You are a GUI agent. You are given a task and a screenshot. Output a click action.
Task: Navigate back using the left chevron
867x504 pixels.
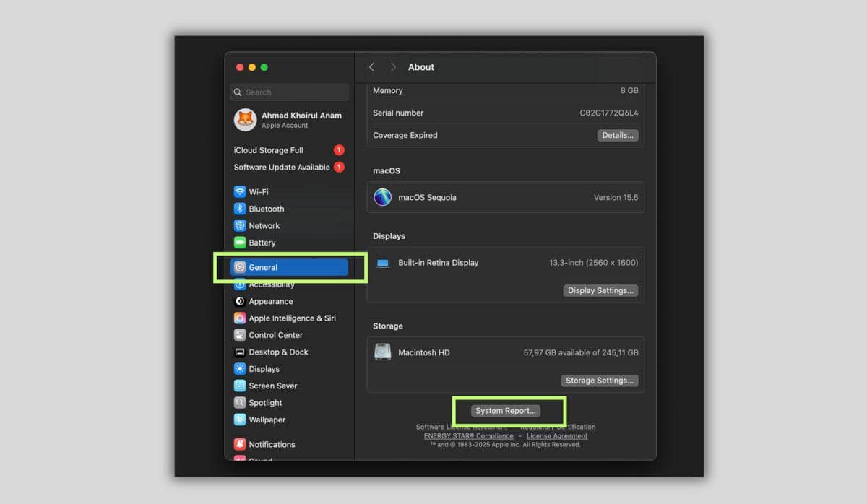(x=371, y=66)
